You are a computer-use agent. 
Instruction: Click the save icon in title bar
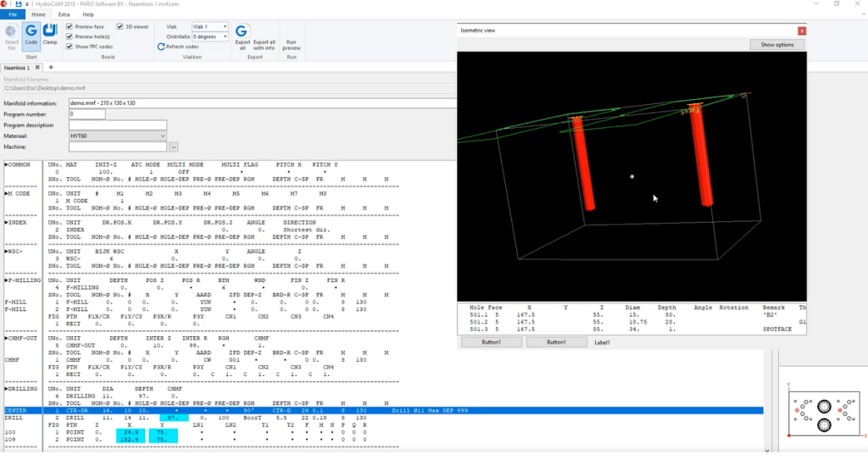coord(19,4)
